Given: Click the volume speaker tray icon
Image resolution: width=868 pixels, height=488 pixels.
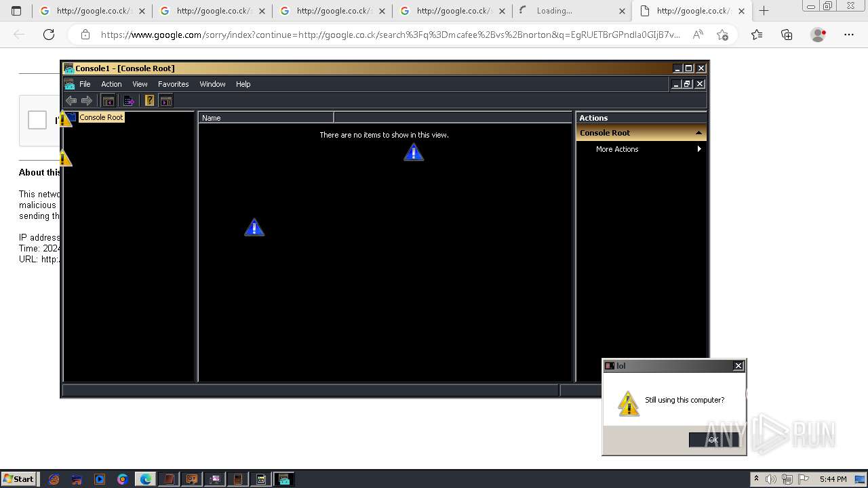Looking at the screenshot, I should [771, 479].
